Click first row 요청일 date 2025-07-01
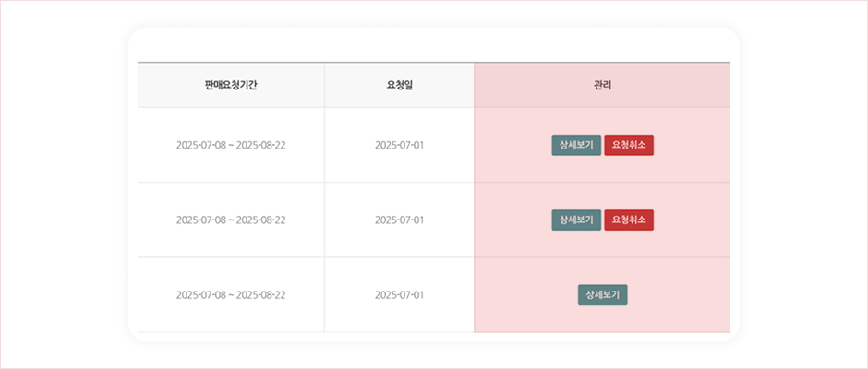The width and height of the screenshot is (868, 369). click(x=399, y=145)
